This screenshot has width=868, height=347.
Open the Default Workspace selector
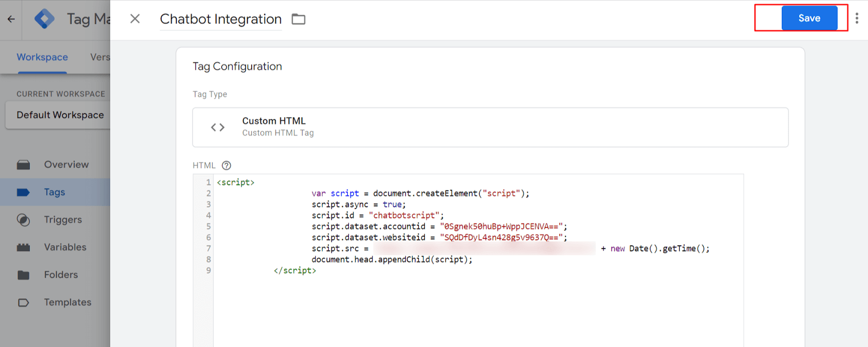(x=58, y=115)
